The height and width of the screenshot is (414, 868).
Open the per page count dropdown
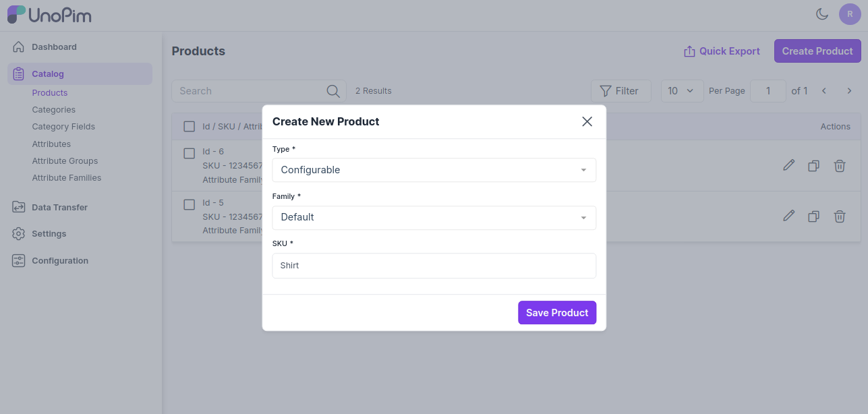pos(681,91)
